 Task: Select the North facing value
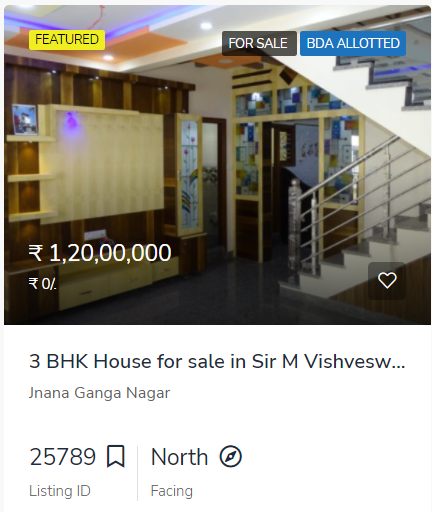[179, 456]
